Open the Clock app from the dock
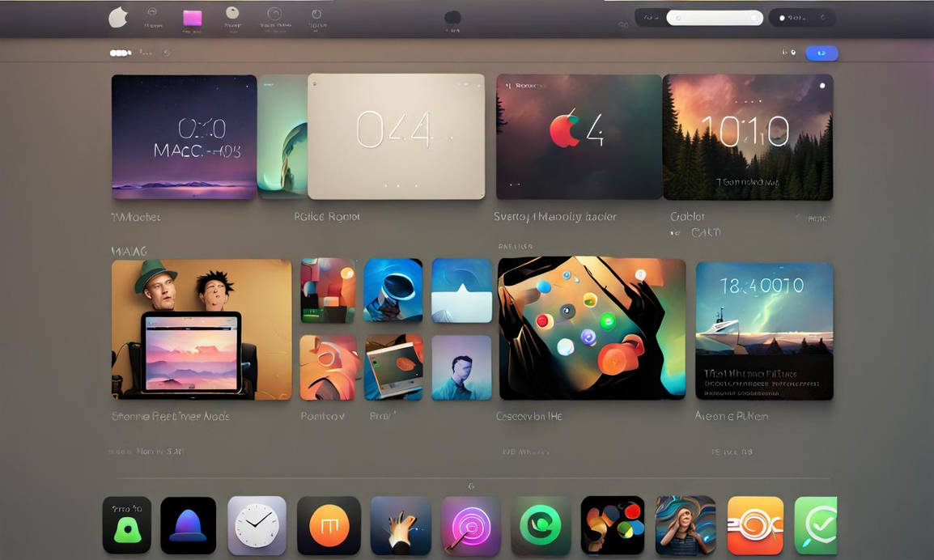Screen dimensions: 934x560 point(257,524)
